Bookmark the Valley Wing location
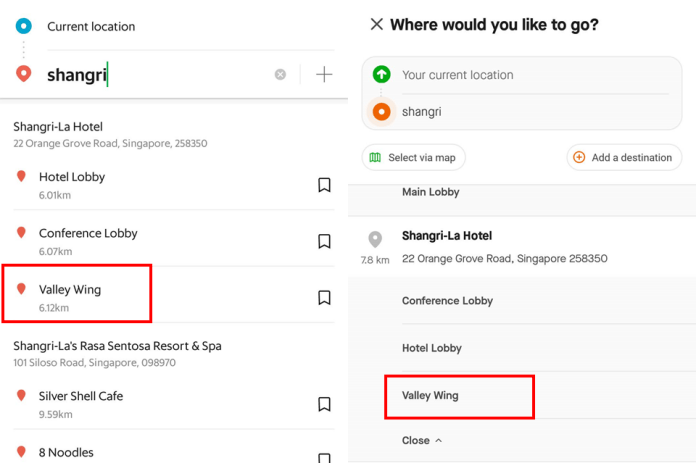The height and width of the screenshot is (463, 696). pyautogui.click(x=324, y=297)
